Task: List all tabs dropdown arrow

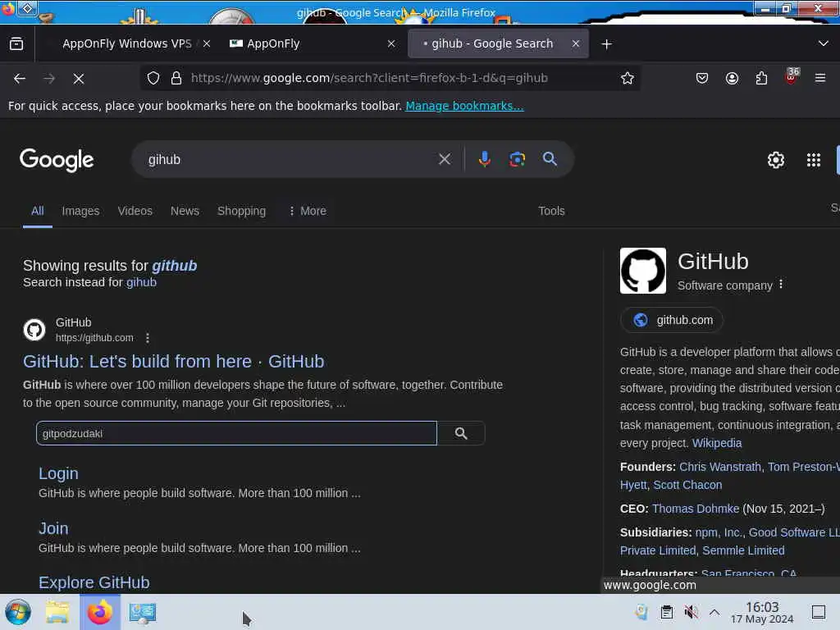Action: pyautogui.click(x=824, y=43)
